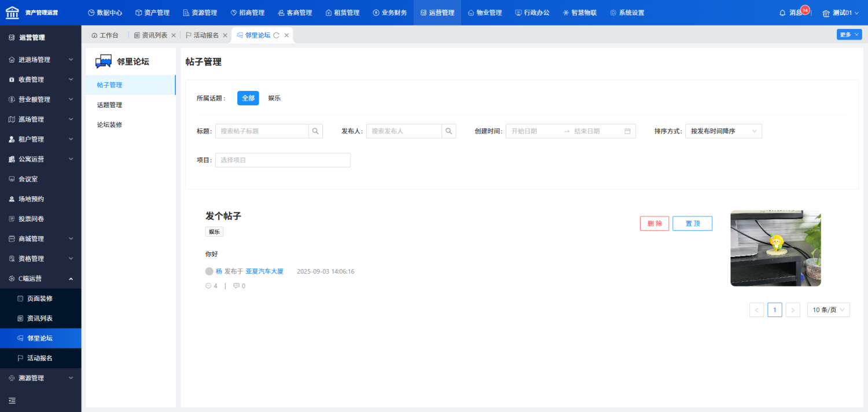Screen dimensions: 868x412
Task: Open 招商管理 in top navigation
Action: pyautogui.click(x=247, y=13)
